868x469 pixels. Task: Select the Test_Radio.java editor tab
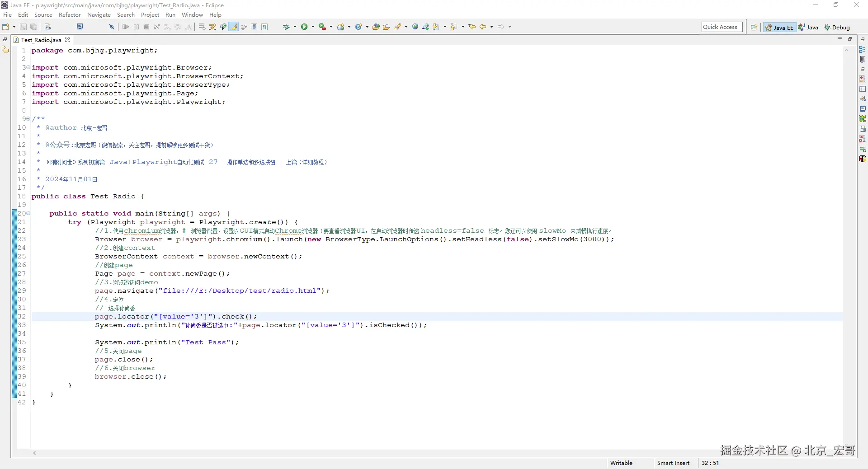pyautogui.click(x=41, y=40)
